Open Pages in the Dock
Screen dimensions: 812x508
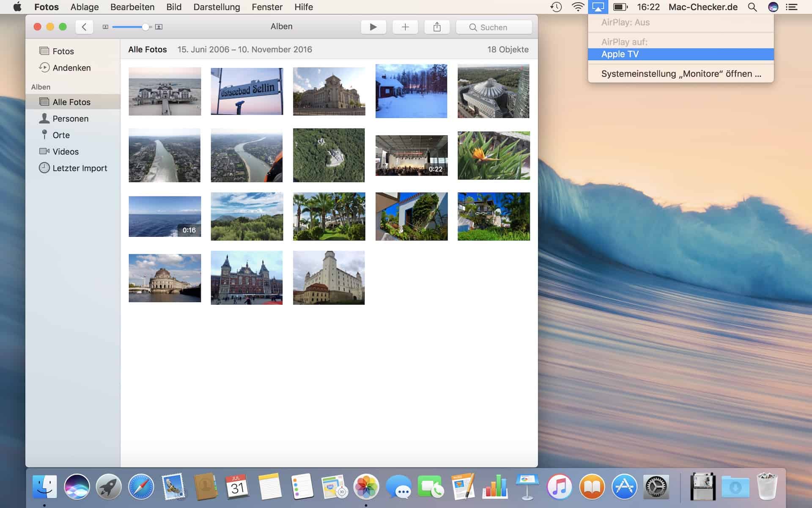click(x=463, y=487)
